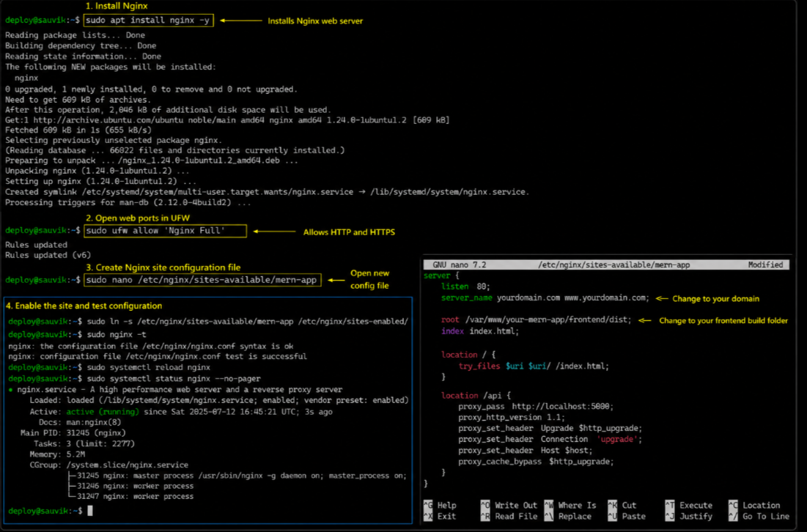Click the 'location /api {' line in nano
This screenshot has height=532, width=807.
[x=476, y=395]
